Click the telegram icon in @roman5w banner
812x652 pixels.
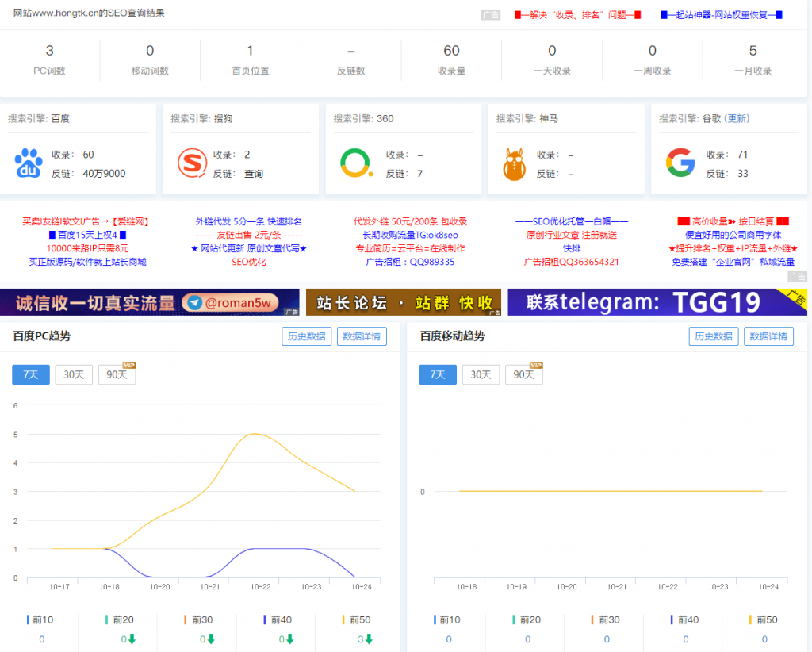[195, 303]
